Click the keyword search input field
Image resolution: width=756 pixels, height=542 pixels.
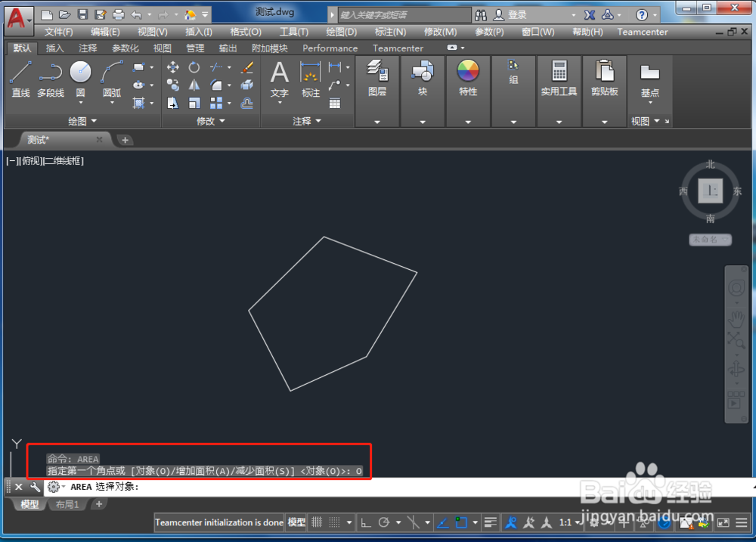click(404, 15)
